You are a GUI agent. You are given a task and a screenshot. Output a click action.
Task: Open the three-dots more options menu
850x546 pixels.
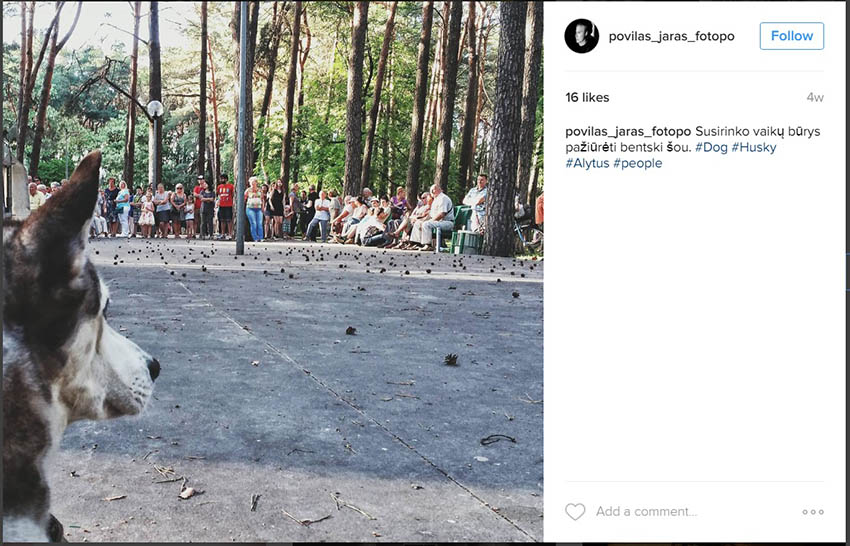point(813,512)
